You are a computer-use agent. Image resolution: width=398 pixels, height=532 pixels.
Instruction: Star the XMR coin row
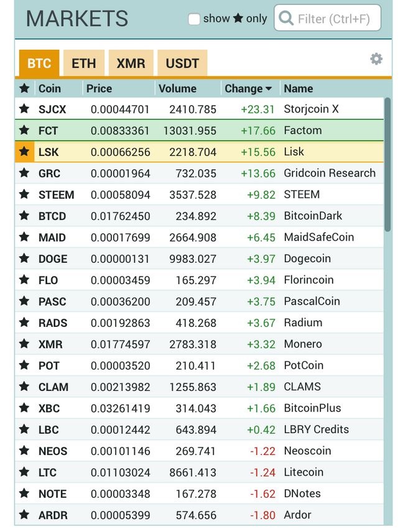pos(24,344)
